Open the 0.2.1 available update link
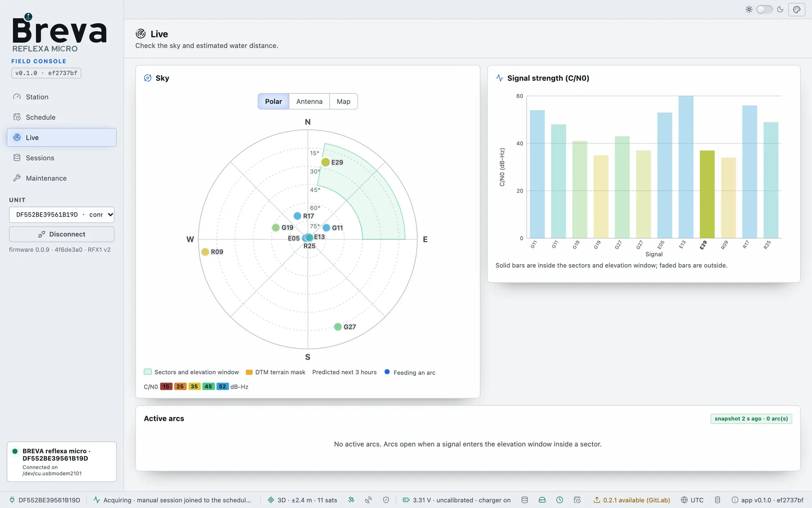Viewport: 812px width, 508px height. pyautogui.click(x=632, y=500)
